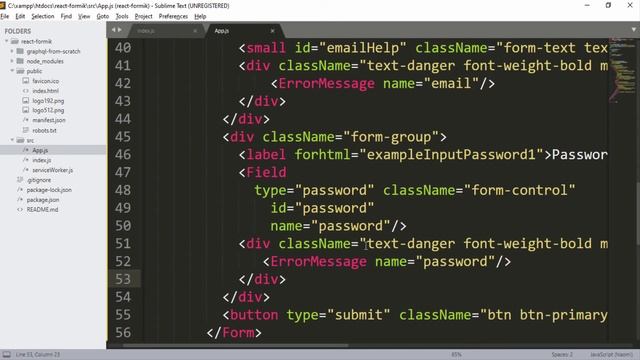Open the tab list dropdown arrow
Image resolution: width=640 pixels, height=360 pixels.
point(633,29)
